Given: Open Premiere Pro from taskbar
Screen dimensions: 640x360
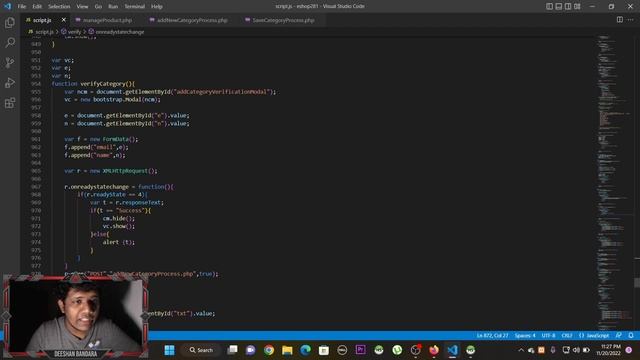Looking at the screenshot, I should 360,350.
